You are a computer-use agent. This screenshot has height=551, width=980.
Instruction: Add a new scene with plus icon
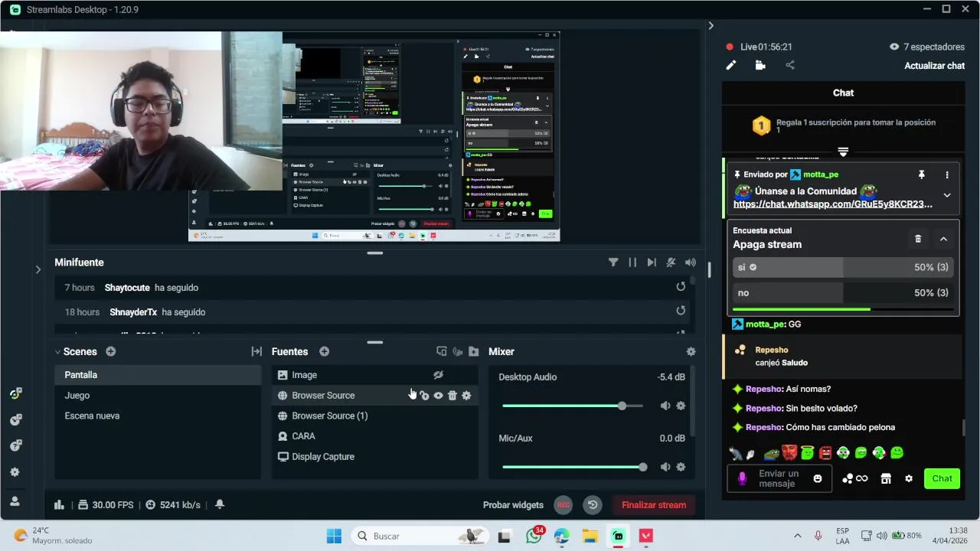(x=111, y=351)
